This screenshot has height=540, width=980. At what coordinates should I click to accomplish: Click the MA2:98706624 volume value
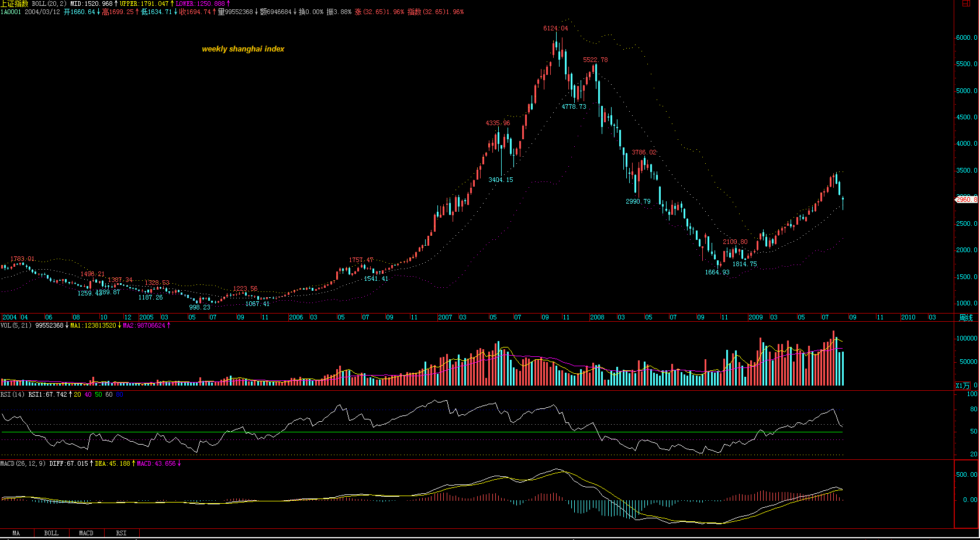(x=144, y=325)
